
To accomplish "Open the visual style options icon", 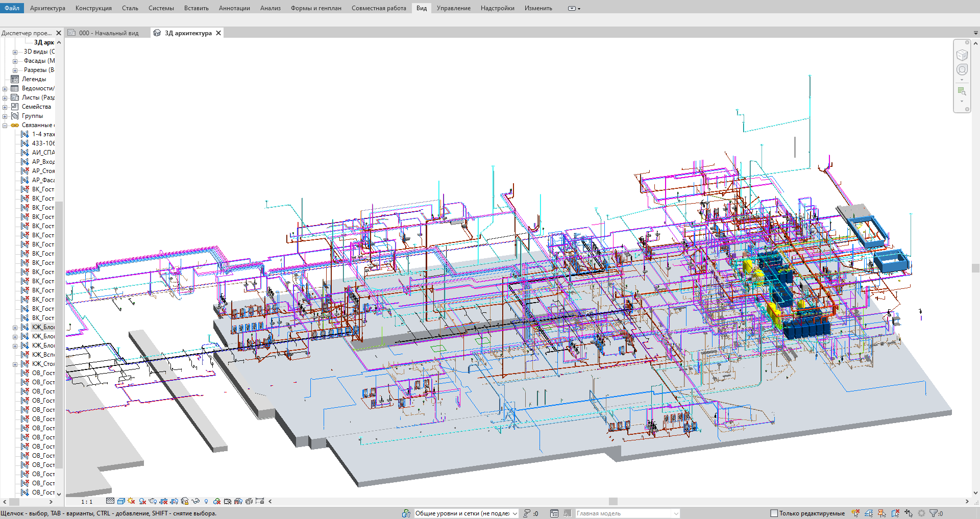I will tap(121, 501).
